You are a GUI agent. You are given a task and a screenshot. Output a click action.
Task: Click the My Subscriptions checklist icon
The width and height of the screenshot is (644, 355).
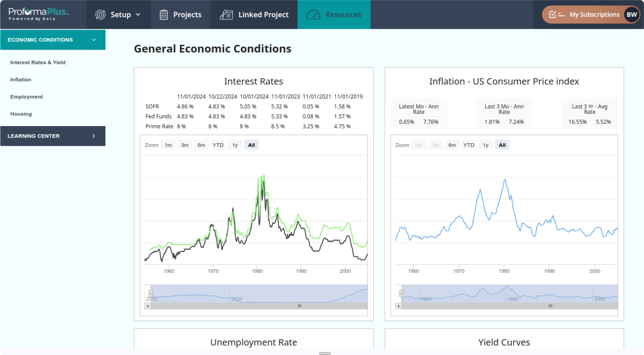pyautogui.click(x=556, y=15)
